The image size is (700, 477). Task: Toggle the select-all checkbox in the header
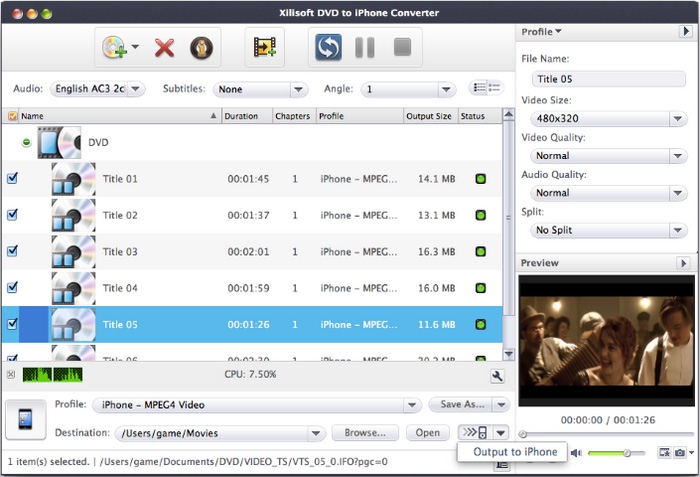click(x=12, y=116)
